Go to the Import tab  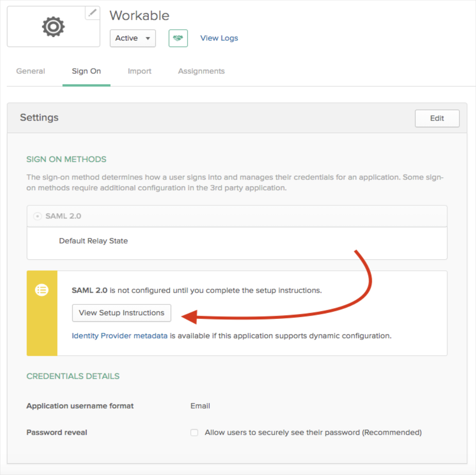pos(140,71)
